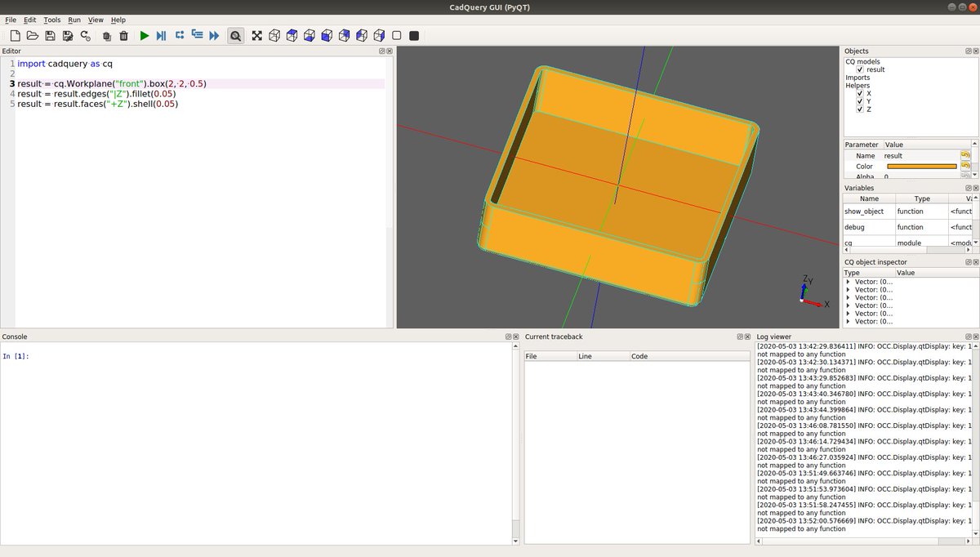Screen dimensions: 980x557
Task: Float the Log viewer panel
Action: click(x=969, y=336)
